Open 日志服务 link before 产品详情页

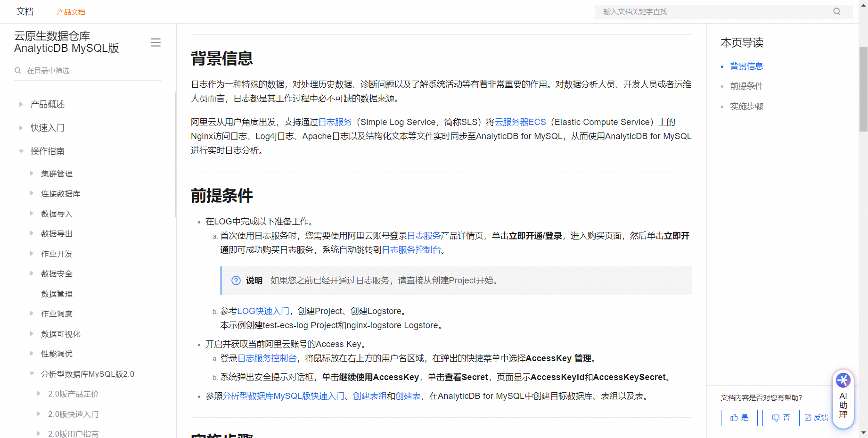coord(424,236)
